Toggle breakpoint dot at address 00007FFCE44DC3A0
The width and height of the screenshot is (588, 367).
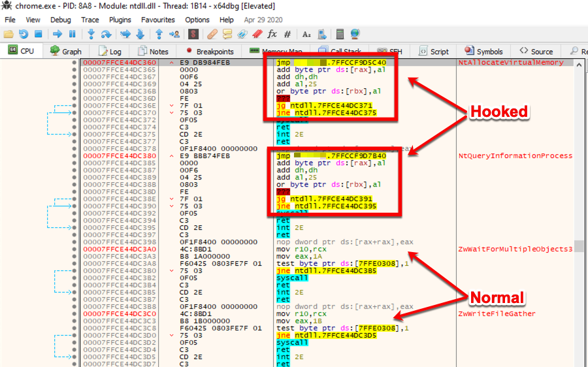74,249
